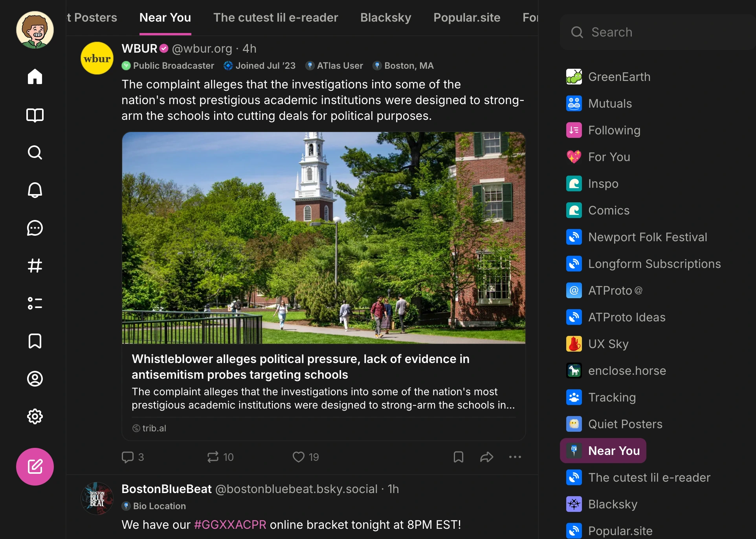Like the WBUR post
This screenshot has width=756, height=539.
click(x=306, y=457)
